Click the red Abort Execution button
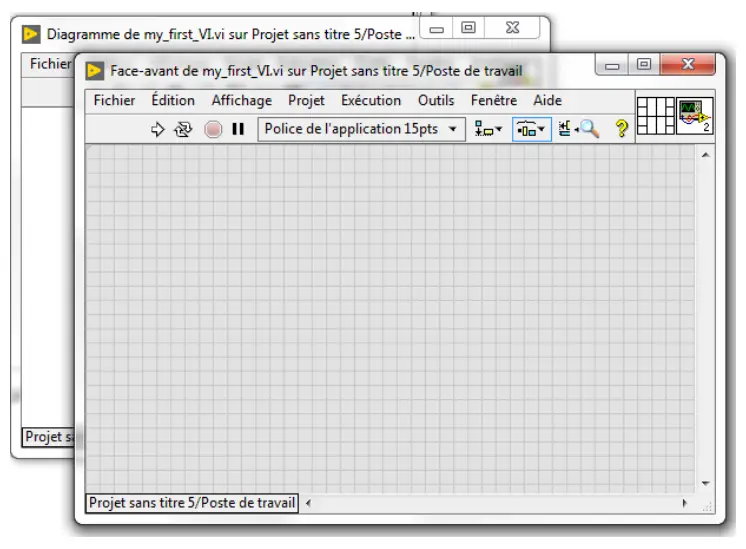Screen dimensions: 746x549 pos(213,129)
